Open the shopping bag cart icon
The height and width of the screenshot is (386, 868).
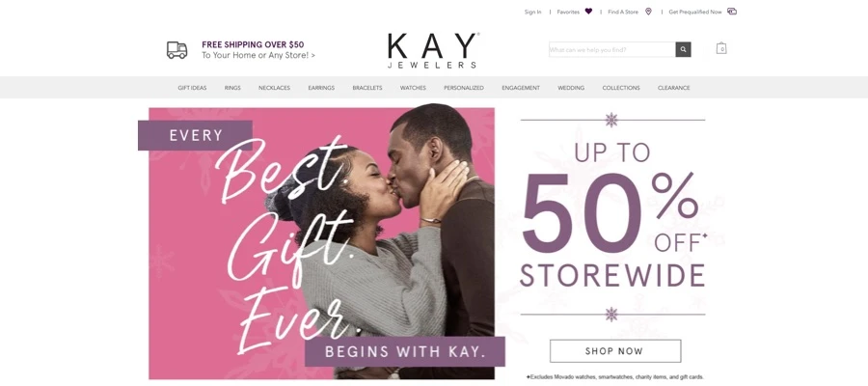click(721, 49)
